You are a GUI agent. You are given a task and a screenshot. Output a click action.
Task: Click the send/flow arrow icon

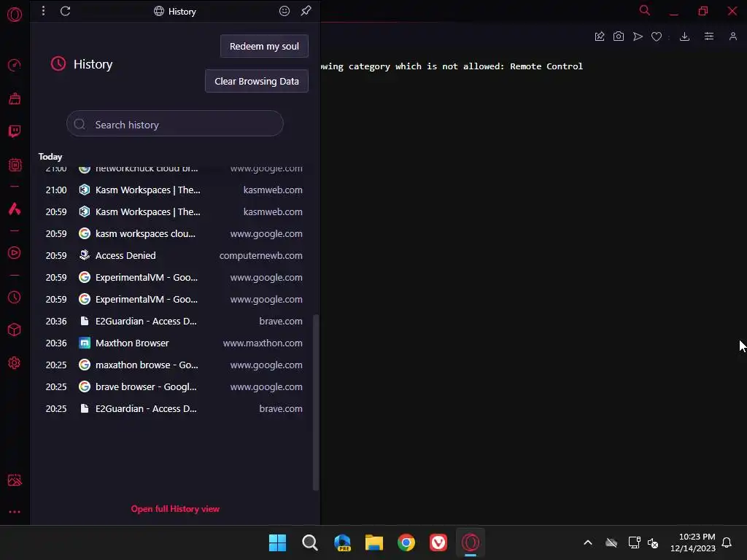pos(638,36)
